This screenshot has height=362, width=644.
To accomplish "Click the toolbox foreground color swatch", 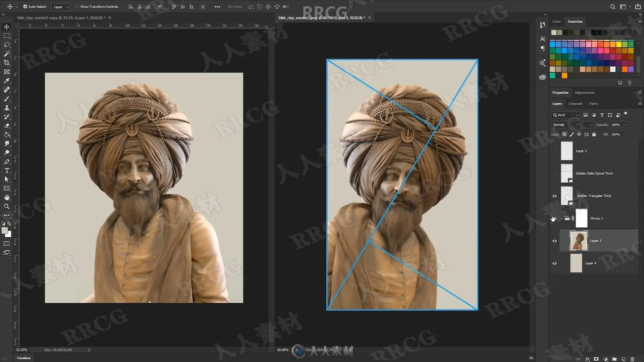I will [x=5, y=231].
